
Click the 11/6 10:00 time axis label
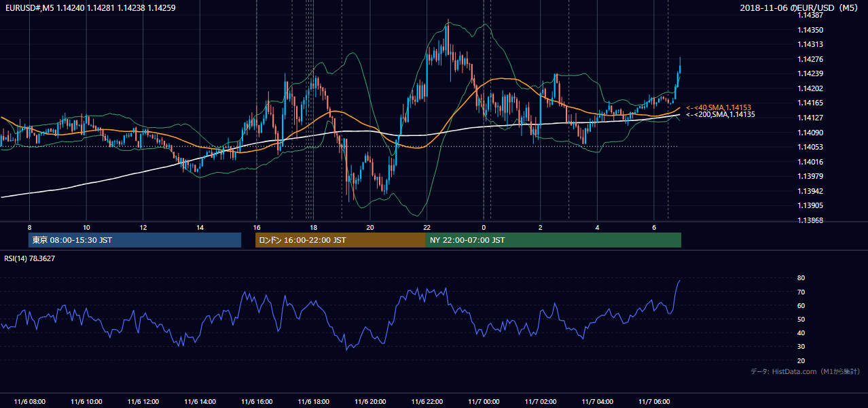tap(86, 402)
